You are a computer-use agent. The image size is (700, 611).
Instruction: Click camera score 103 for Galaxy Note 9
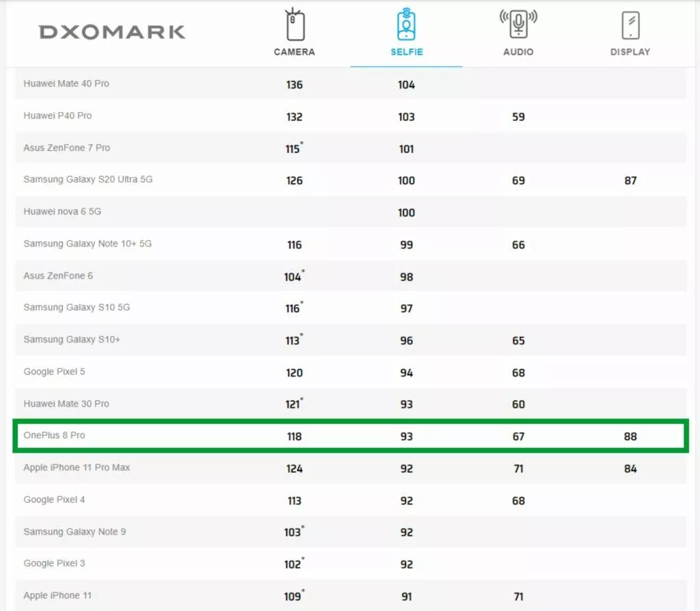point(294,532)
